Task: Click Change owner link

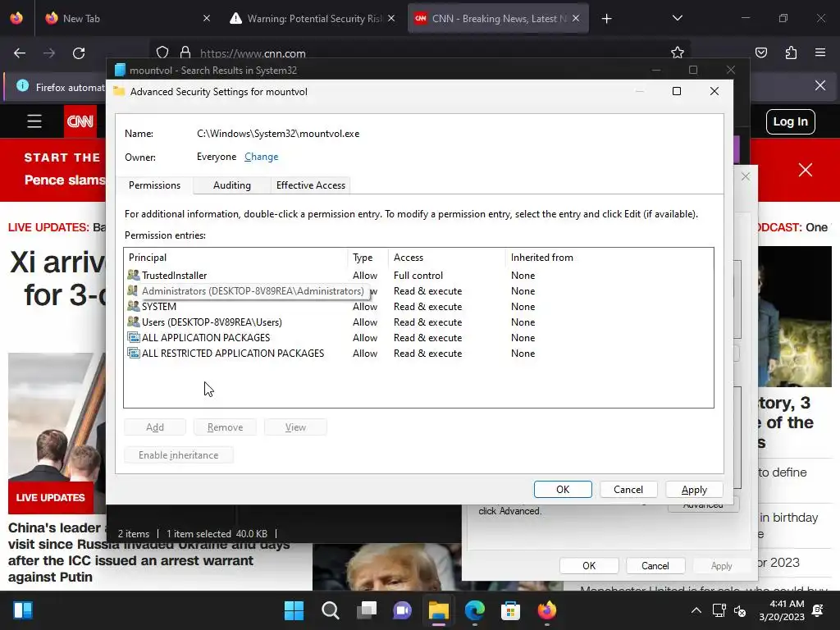Action: coord(262,157)
